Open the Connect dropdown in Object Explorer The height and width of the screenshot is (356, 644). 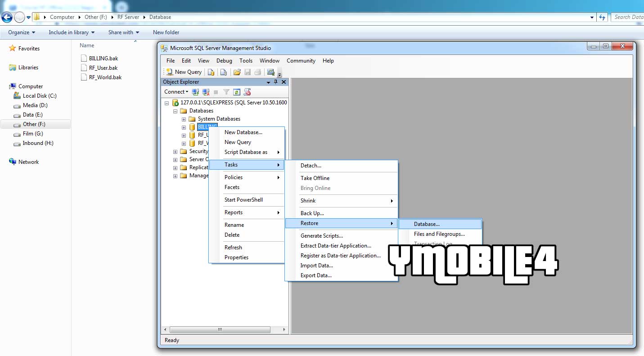[x=176, y=92]
